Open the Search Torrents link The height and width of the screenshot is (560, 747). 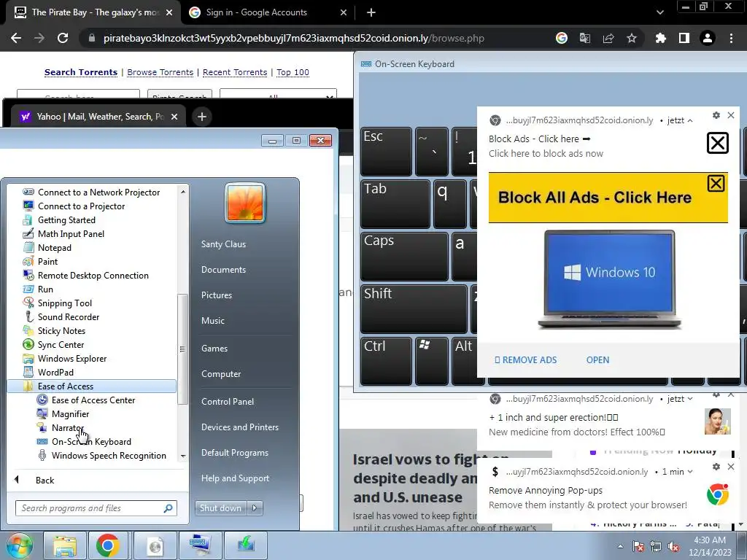81,72
